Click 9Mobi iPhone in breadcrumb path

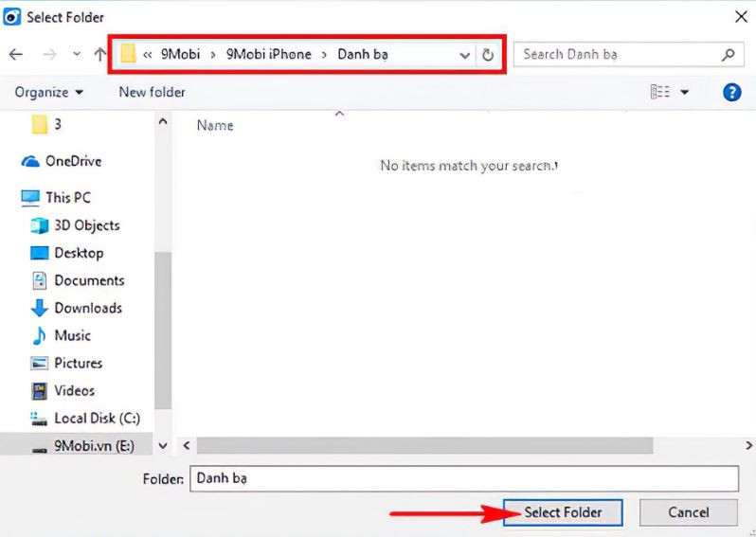(x=268, y=55)
